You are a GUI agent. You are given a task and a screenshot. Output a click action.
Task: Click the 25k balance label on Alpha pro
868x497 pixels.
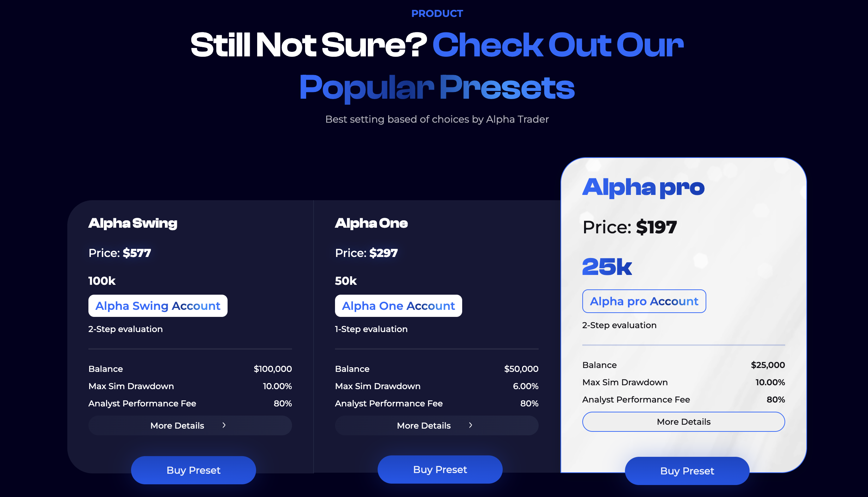click(607, 267)
